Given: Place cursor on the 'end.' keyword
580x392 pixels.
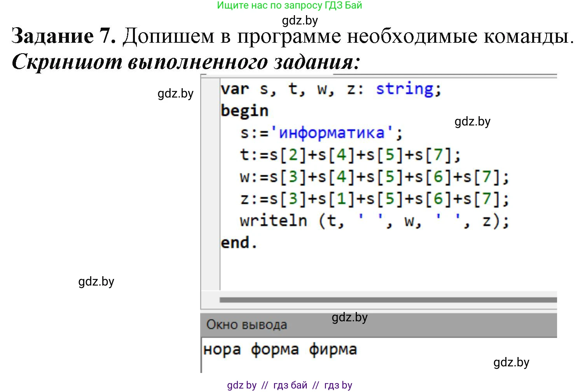Looking at the screenshot, I should pyautogui.click(x=239, y=243).
